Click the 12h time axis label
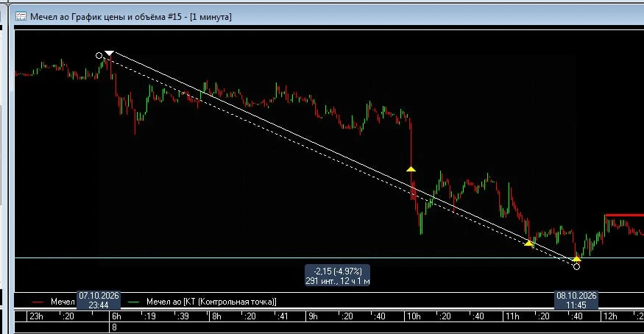Viewport: 644px width, 334px height. click(610, 316)
